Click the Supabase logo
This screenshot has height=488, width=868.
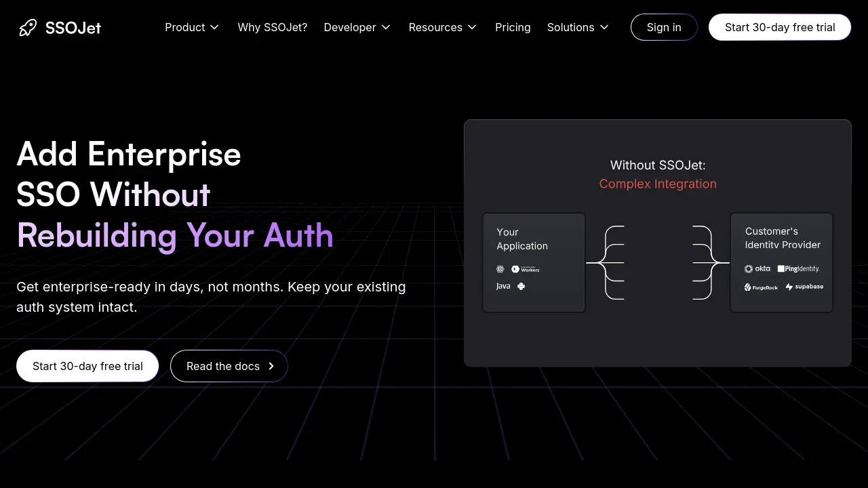804,287
